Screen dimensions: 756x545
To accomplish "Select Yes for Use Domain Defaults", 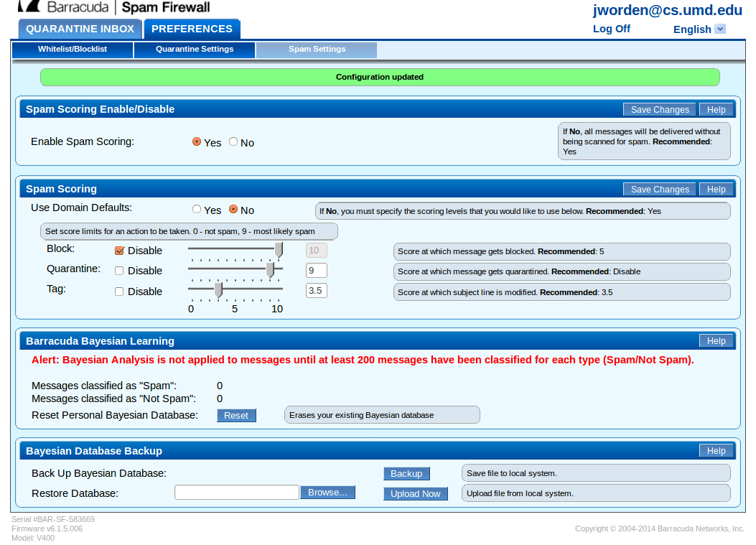I will [x=196, y=209].
